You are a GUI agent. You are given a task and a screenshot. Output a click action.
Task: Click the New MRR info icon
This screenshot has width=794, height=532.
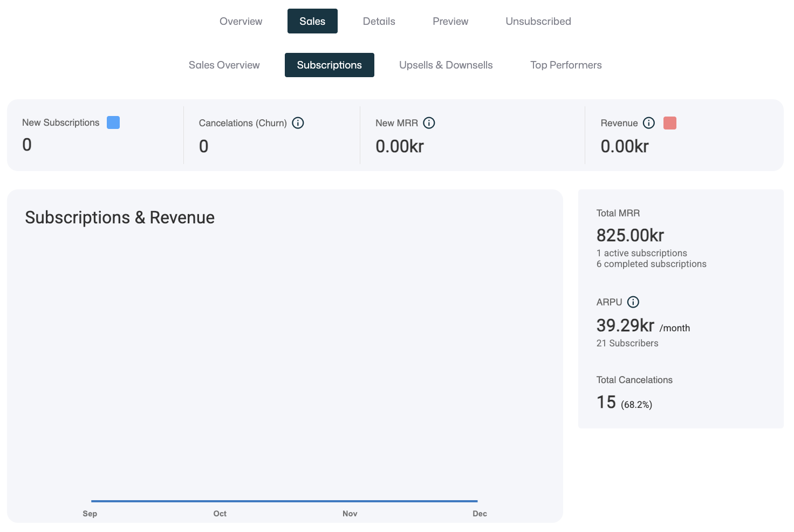tap(429, 123)
